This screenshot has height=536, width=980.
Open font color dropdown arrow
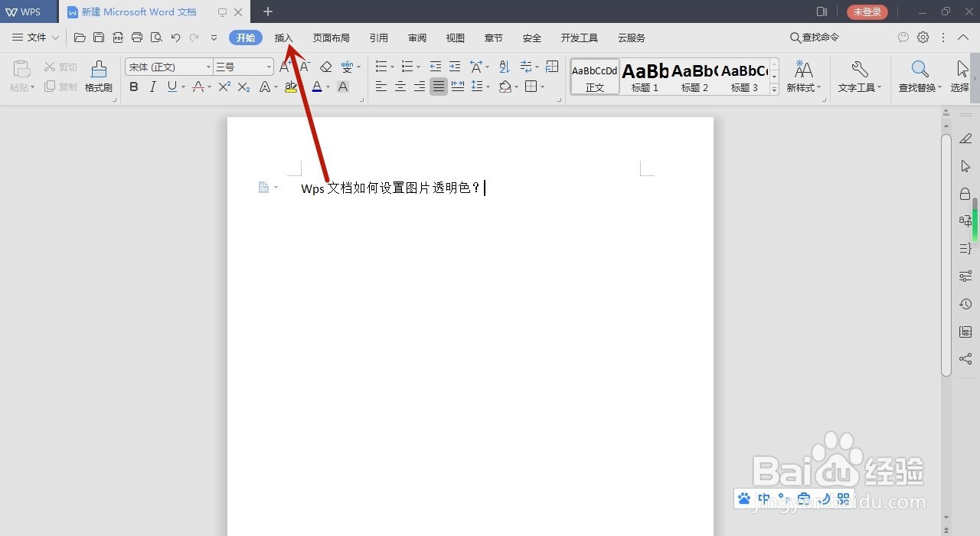[x=328, y=88]
